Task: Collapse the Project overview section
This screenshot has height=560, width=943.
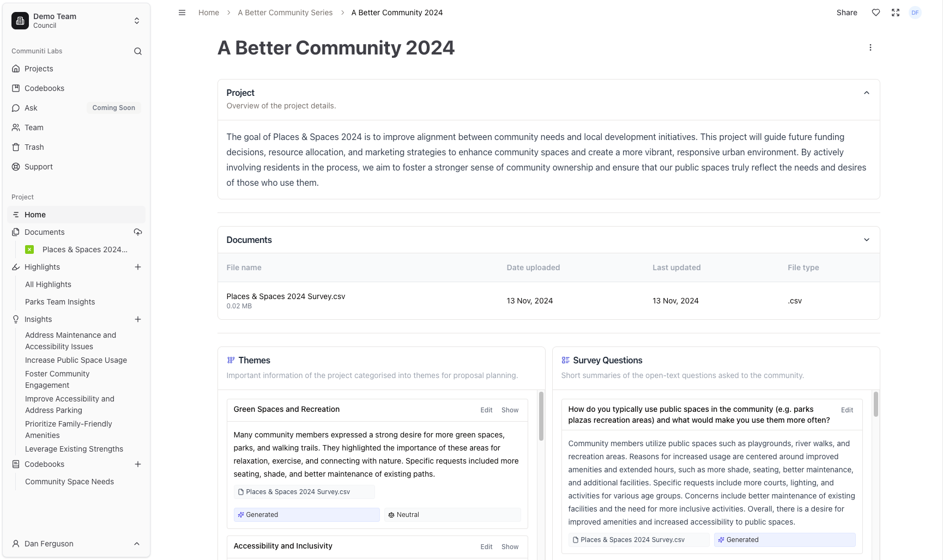Action: click(x=867, y=93)
